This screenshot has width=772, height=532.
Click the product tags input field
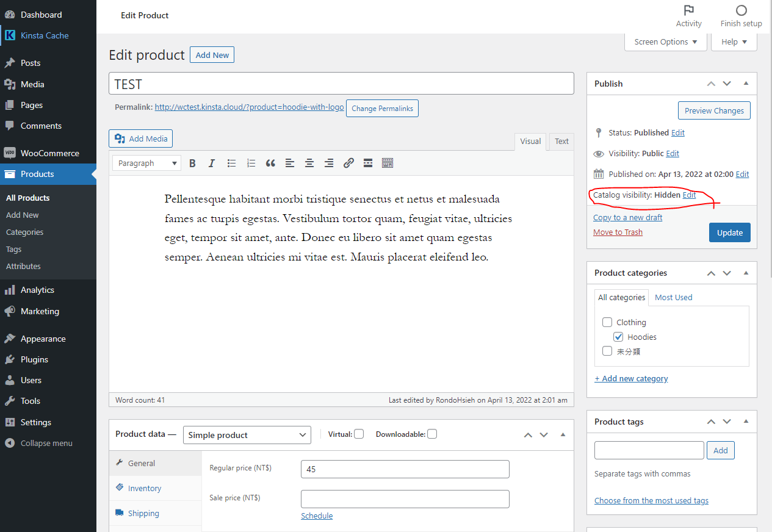[x=649, y=450]
